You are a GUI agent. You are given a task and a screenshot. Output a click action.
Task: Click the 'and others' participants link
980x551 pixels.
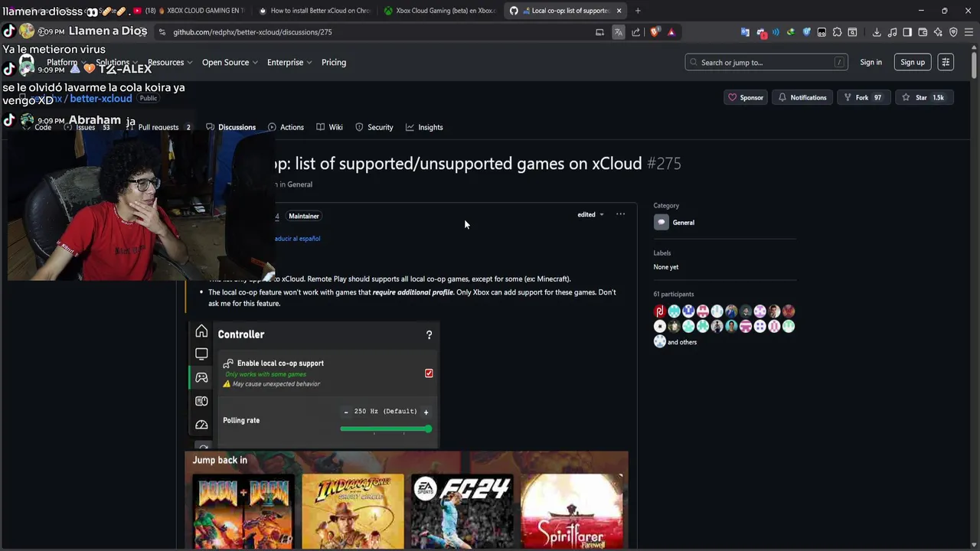682,342
